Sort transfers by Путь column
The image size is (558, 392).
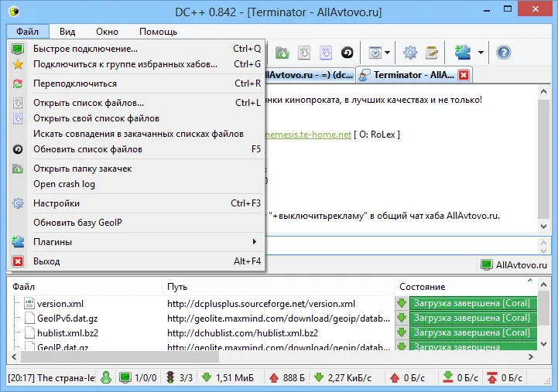279,287
